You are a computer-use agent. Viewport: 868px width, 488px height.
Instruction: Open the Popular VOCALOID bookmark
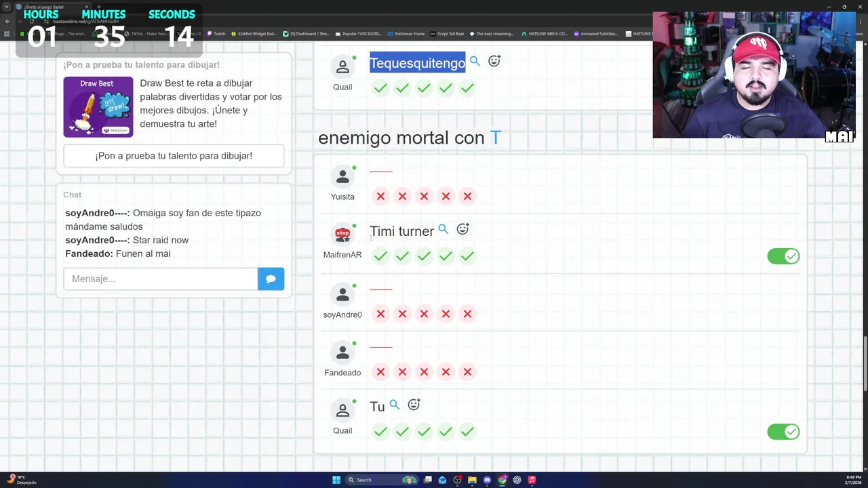point(359,33)
